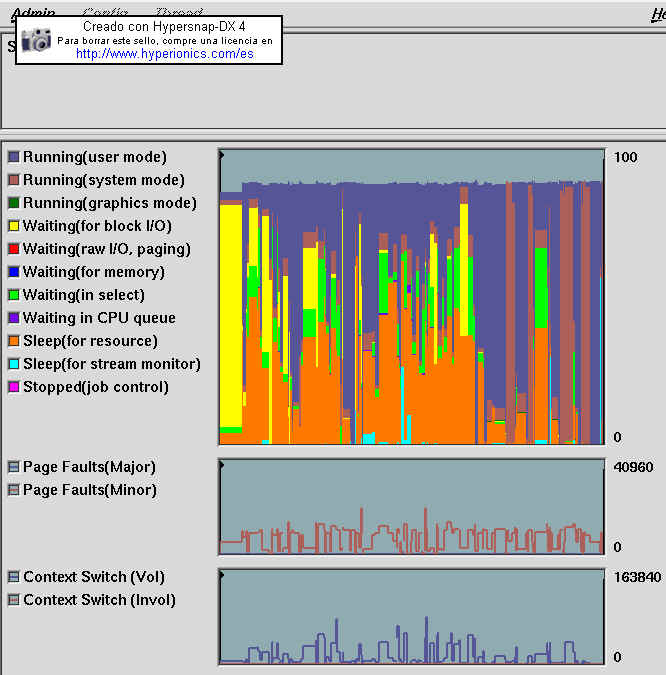Select the Waiting(for memory) blue swatch
This screenshot has width=666, height=675.
(14, 272)
